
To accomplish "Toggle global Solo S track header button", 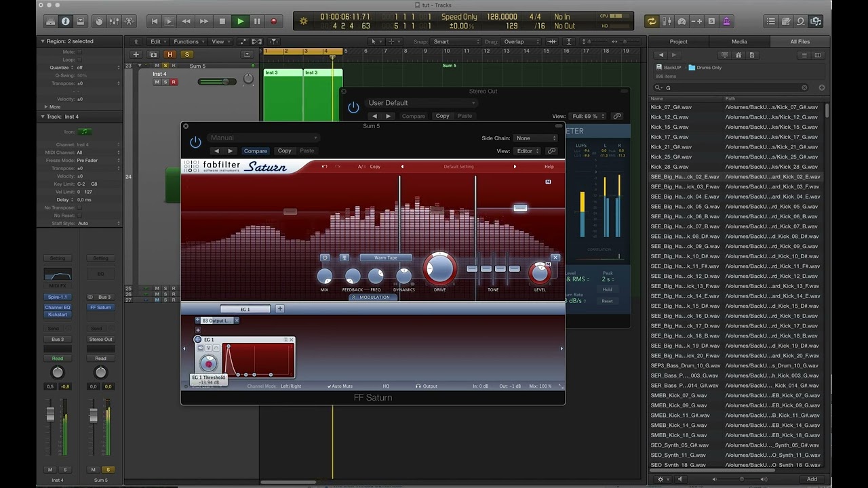I will click(x=186, y=54).
